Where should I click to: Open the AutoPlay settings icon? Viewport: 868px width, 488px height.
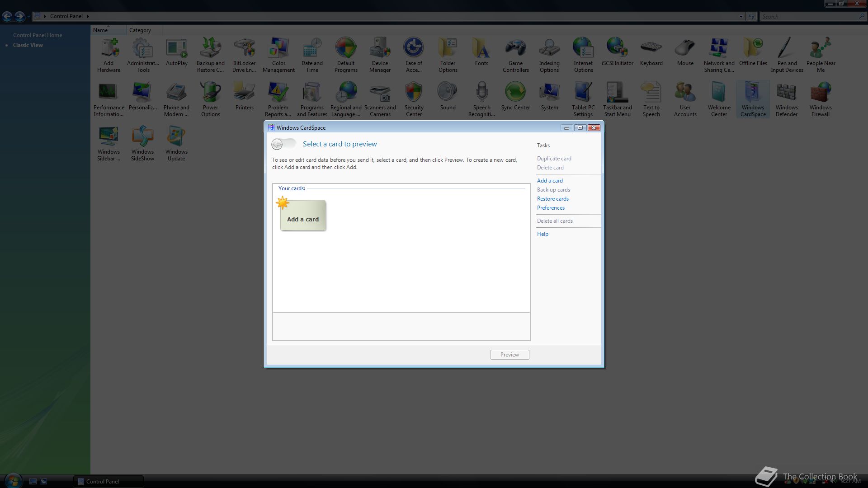[x=177, y=52]
